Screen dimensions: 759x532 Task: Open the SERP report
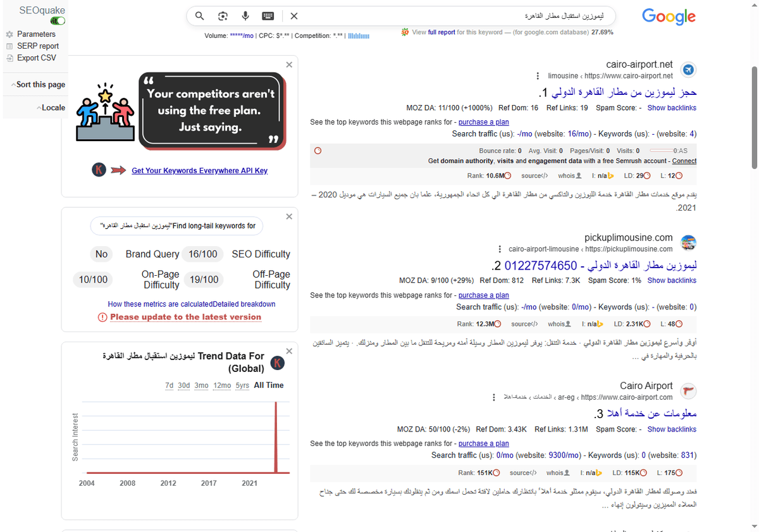[x=38, y=46]
